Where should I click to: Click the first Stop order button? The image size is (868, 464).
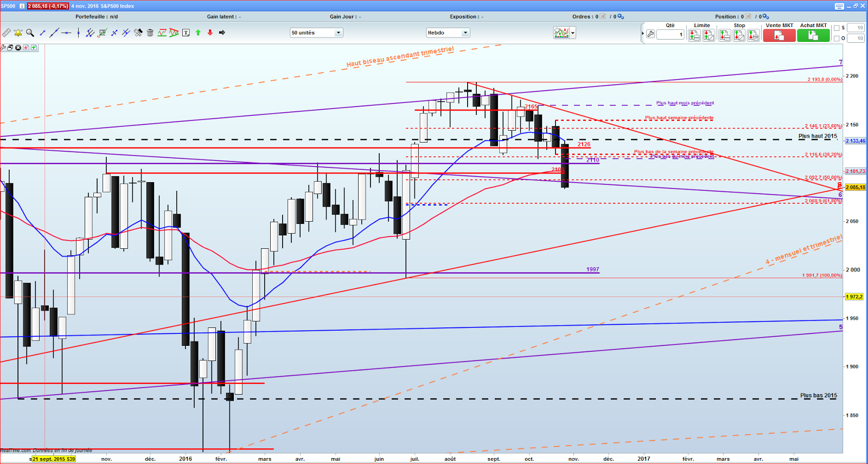(724, 35)
